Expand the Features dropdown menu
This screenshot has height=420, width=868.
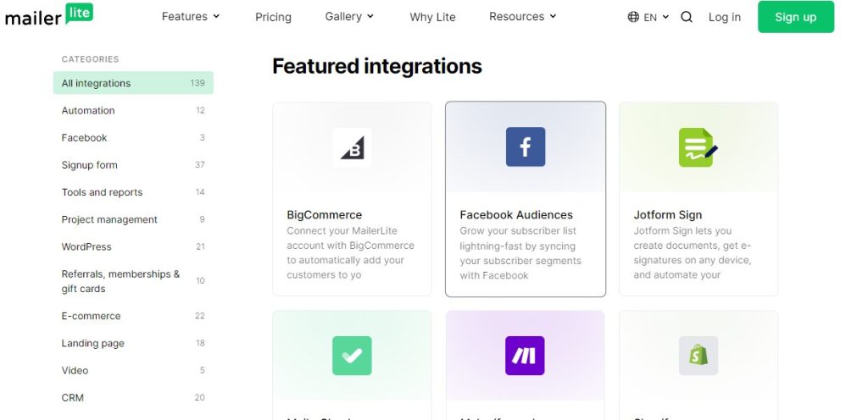(x=191, y=17)
